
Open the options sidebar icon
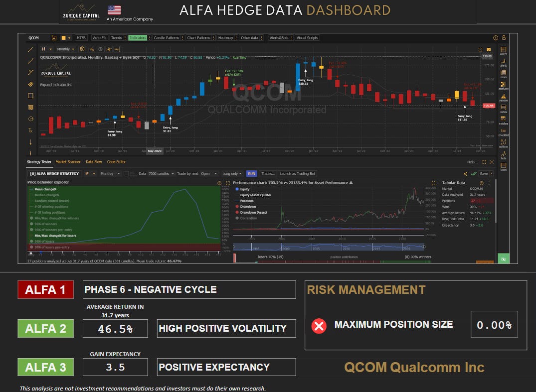click(x=503, y=143)
